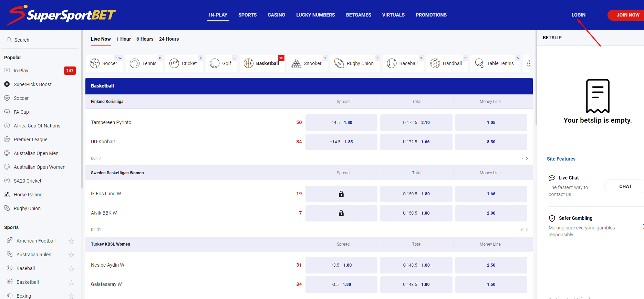
Task: Open the BETGAMES menu
Action: pos(359,15)
